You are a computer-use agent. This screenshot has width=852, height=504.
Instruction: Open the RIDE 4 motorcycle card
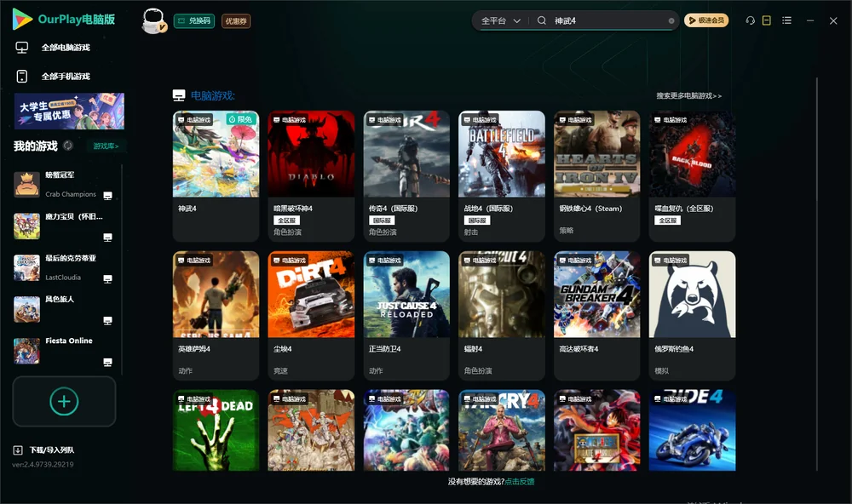coord(692,430)
